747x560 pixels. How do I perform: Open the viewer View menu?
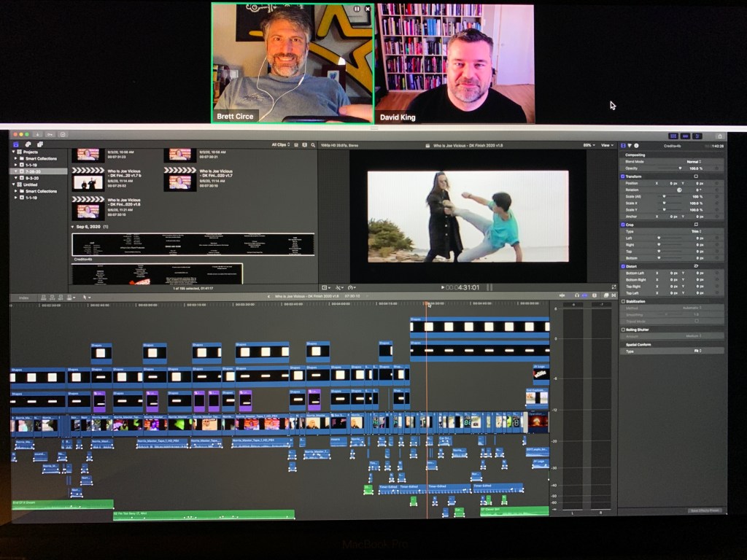pos(607,145)
